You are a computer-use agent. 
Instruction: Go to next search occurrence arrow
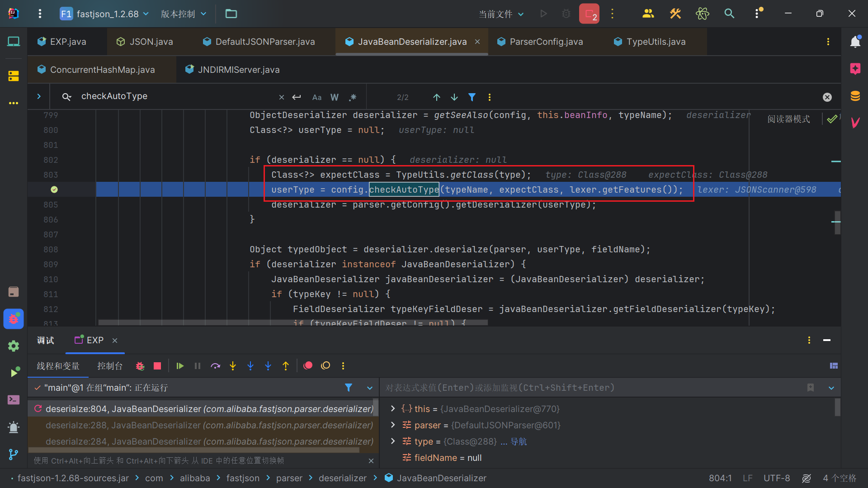(454, 97)
